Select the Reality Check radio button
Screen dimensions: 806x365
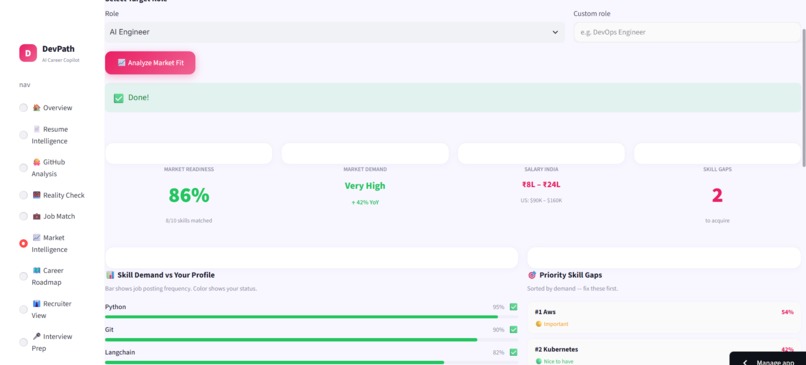(24, 195)
